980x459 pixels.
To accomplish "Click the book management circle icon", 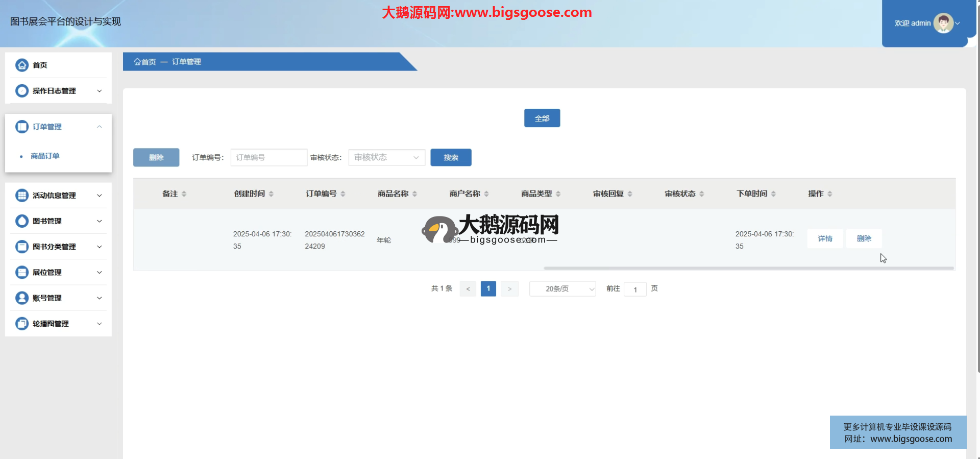I will pyautogui.click(x=22, y=221).
